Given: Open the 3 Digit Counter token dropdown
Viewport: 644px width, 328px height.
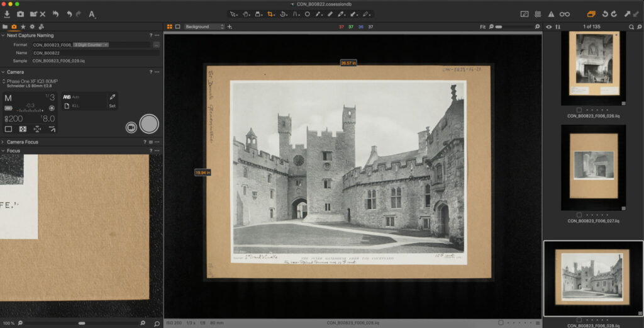Looking at the screenshot, I should (x=91, y=45).
